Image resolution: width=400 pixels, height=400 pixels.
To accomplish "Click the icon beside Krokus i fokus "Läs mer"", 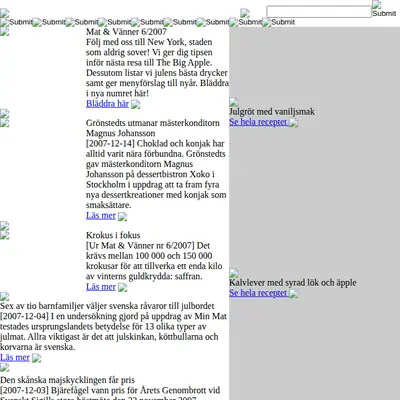I will tap(123, 287).
